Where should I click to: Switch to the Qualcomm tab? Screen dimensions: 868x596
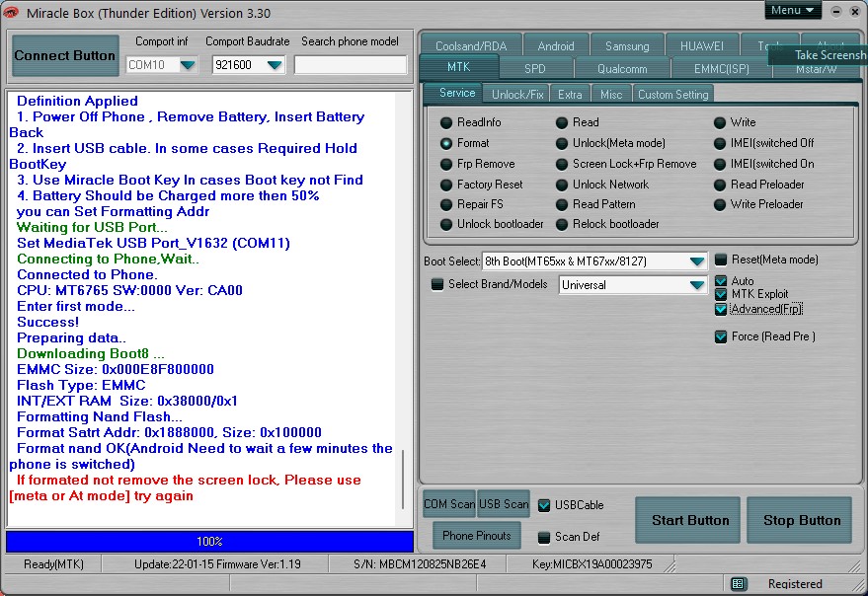coord(622,69)
